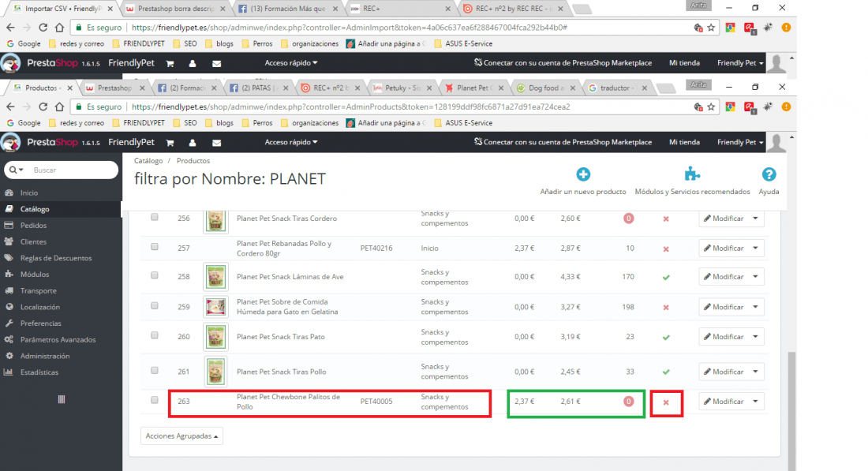Click the front browser's address bar URL
Screen dimensions: 868x471
[x=350, y=107]
